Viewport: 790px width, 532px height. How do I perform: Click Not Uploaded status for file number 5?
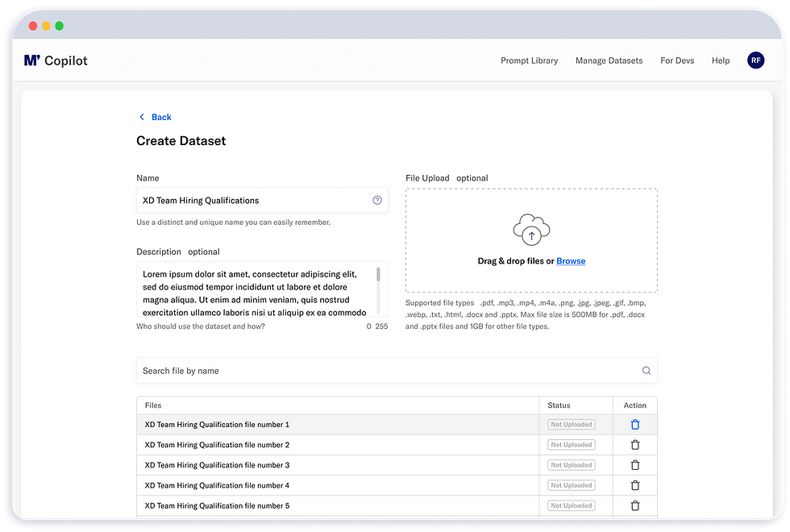(572, 505)
